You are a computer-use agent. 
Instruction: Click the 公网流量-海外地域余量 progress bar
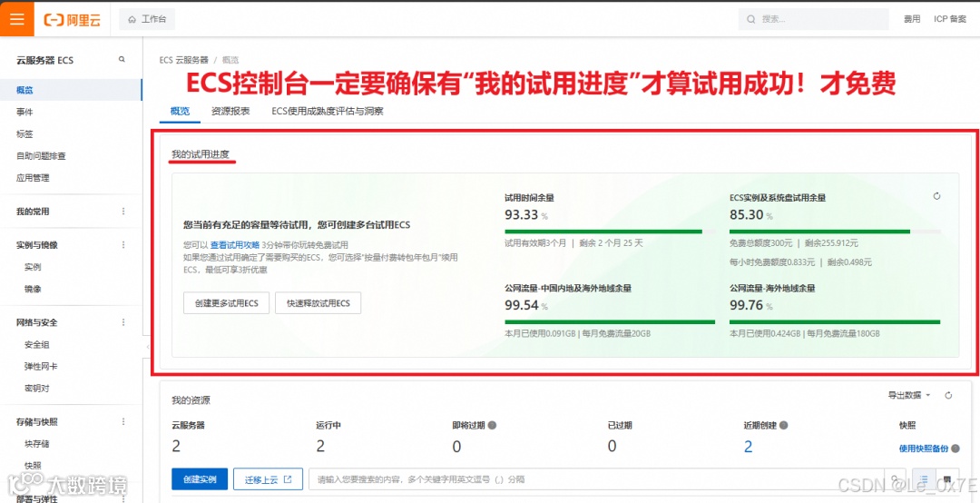835,322
